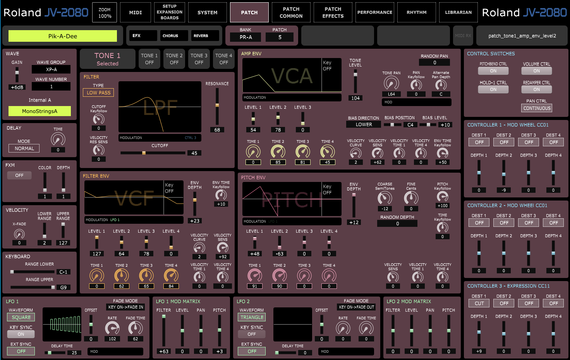Screen dimensions: 570x360
Task: Toggle the Tone 4 OFF switch
Action: (224, 59)
